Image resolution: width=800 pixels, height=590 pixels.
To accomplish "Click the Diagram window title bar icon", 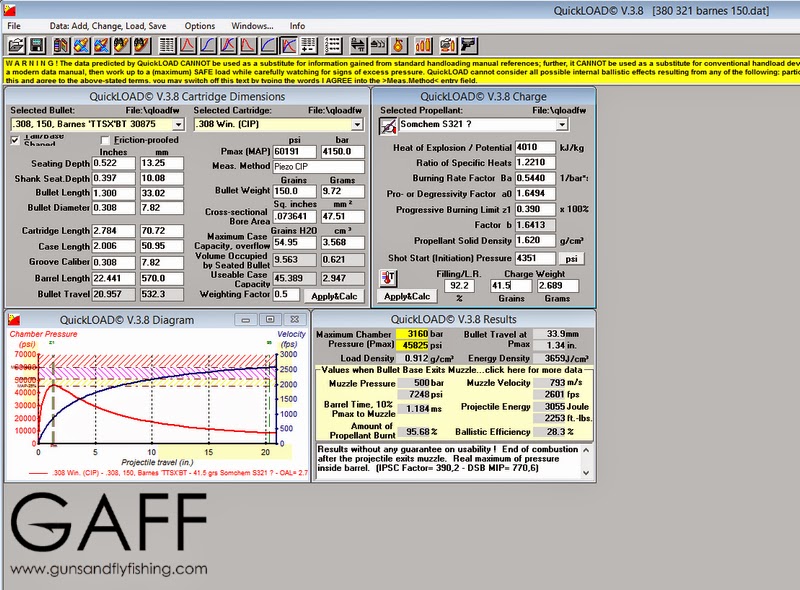I will coord(14,320).
